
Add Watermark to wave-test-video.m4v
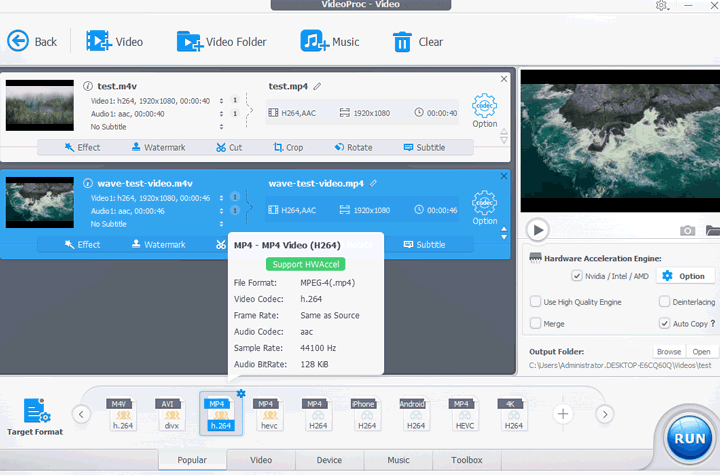point(158,245)
